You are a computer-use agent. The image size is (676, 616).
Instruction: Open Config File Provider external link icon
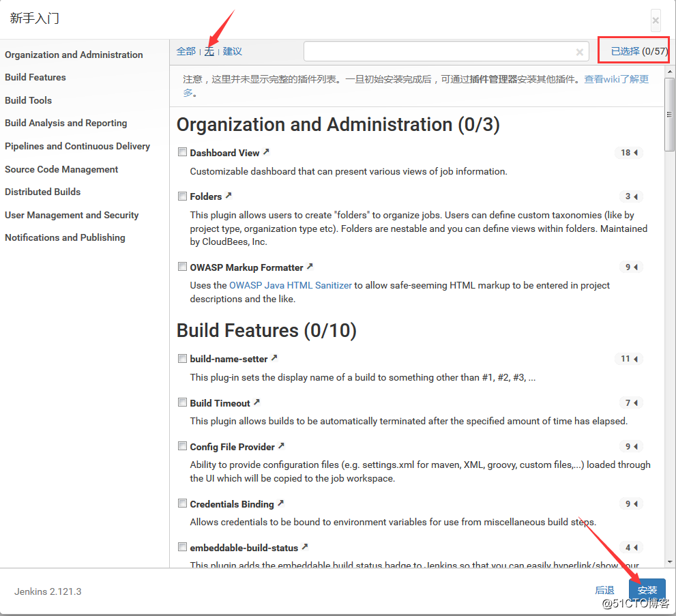click(x=282, y=445)
